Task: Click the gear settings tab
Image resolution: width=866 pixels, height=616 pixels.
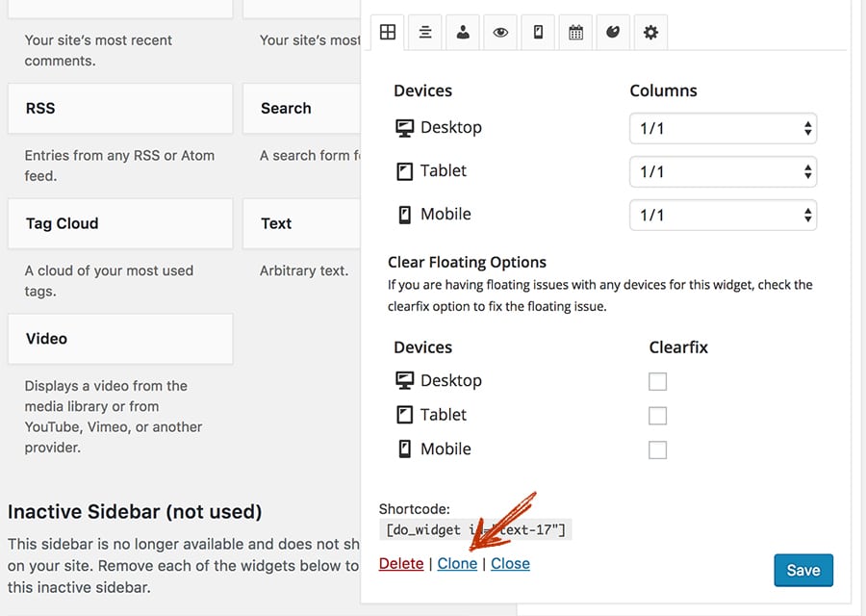Action: (x=650, y=32)
